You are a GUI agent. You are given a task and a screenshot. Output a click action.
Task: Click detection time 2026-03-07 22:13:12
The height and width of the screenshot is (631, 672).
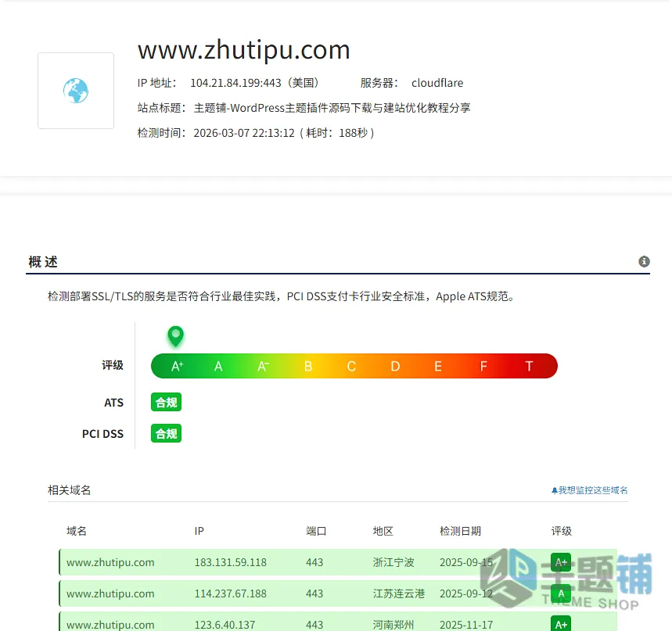(x=244, y=133)
